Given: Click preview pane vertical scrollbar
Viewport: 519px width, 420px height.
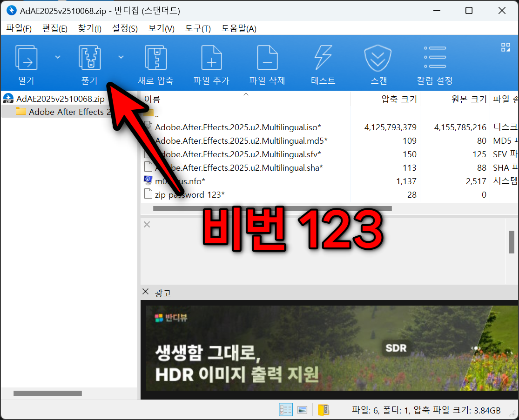Looking at the screenshot, I should pyautogui.click(x=512, y=242).
